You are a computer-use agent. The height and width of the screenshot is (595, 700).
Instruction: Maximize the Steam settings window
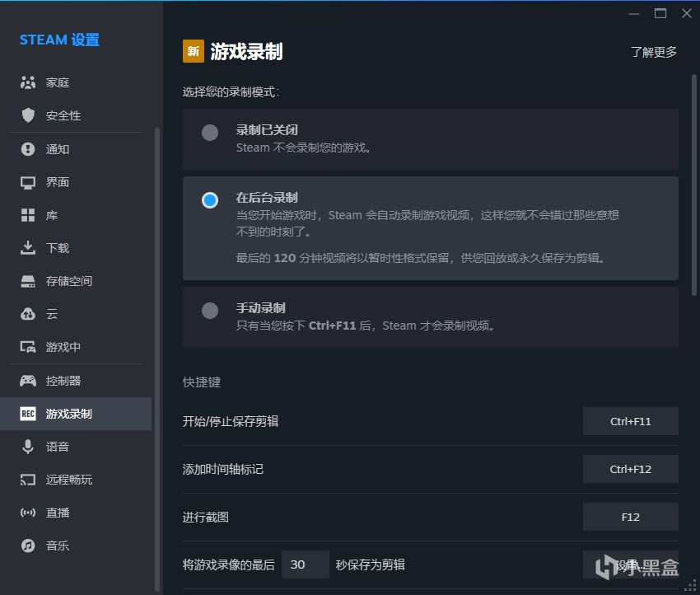(x=660, y=13)
